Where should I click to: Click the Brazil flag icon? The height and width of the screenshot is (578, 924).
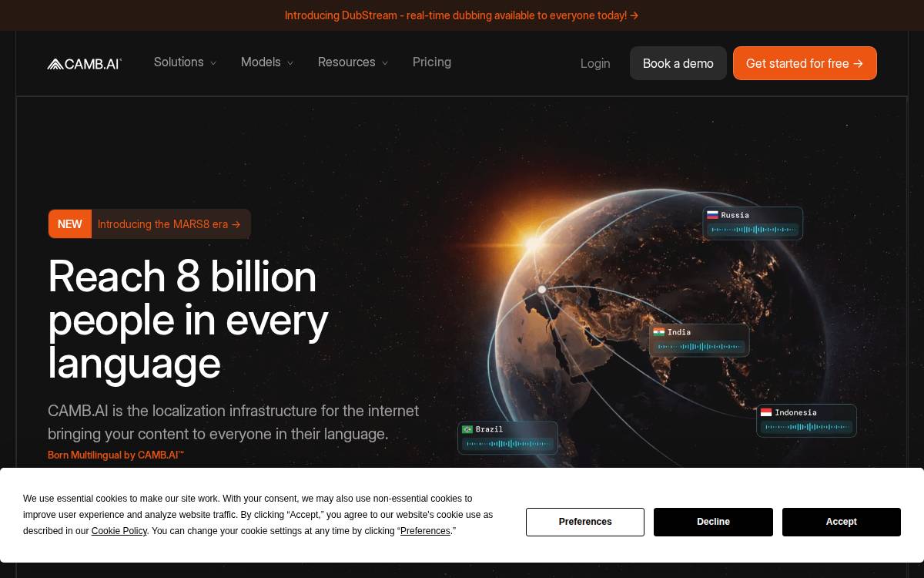coord(467,429)
